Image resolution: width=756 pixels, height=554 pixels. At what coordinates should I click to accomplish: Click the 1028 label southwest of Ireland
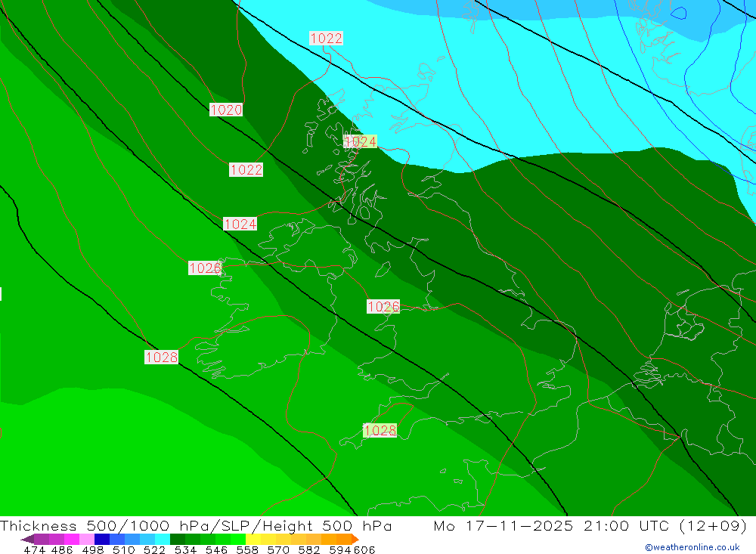[x=162, y=357]
